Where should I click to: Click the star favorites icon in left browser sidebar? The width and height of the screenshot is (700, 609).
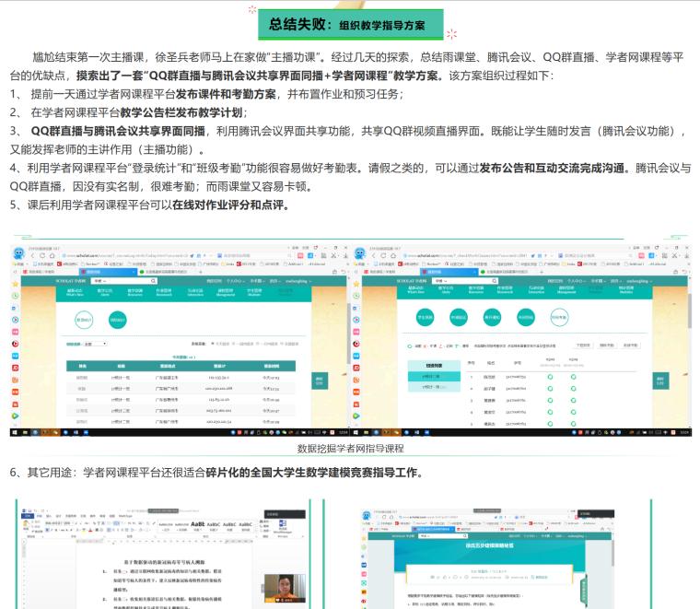[16, 286]
